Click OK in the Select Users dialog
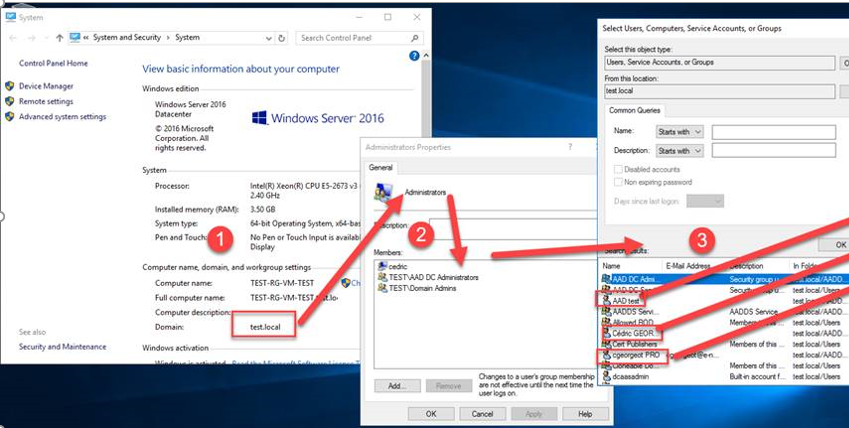This screenshot has height=428, width=849. 836,245
